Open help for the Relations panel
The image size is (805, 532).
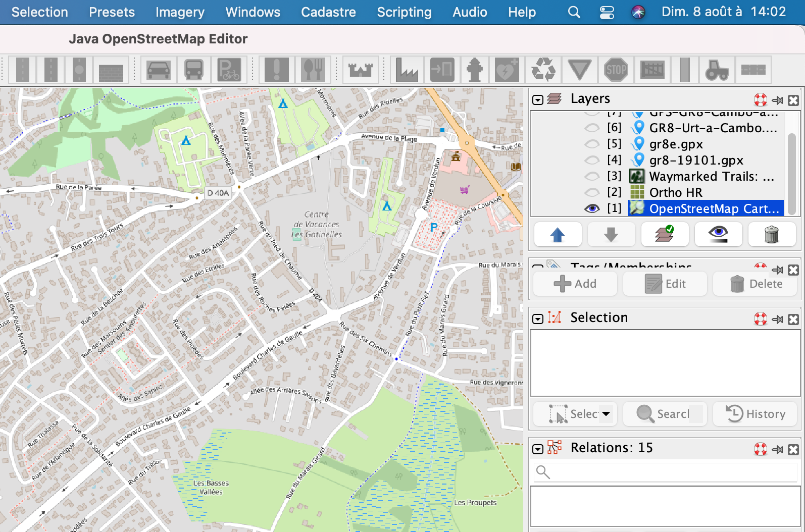point(761,449)
